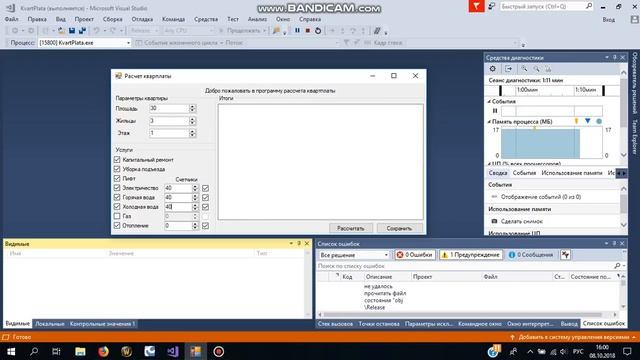Click Bandicam record icon in taskbar

[x=218, y=351]
